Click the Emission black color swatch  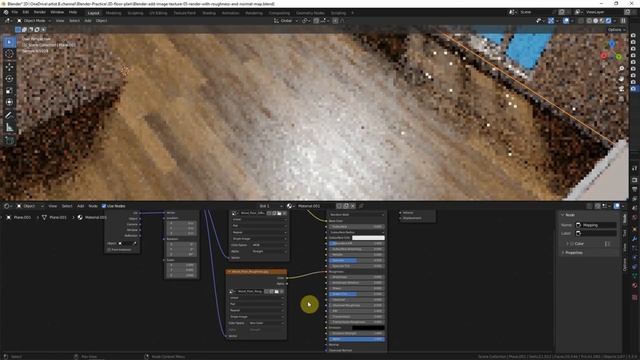[x=368, y=328]
